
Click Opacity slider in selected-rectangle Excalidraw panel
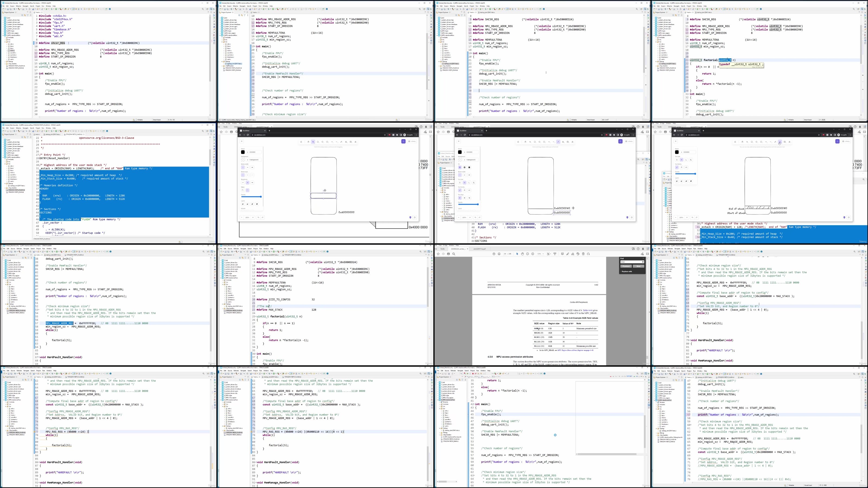(252, 197)
